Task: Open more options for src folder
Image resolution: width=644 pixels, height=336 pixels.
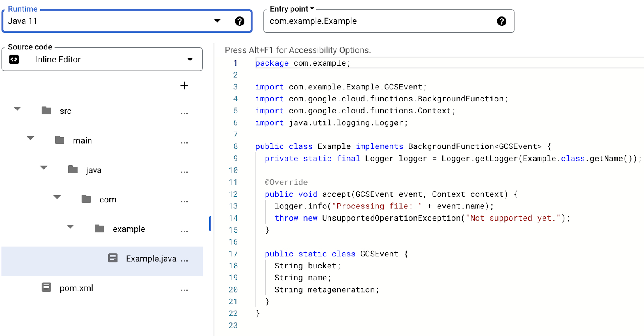Action: click(184, 113)
